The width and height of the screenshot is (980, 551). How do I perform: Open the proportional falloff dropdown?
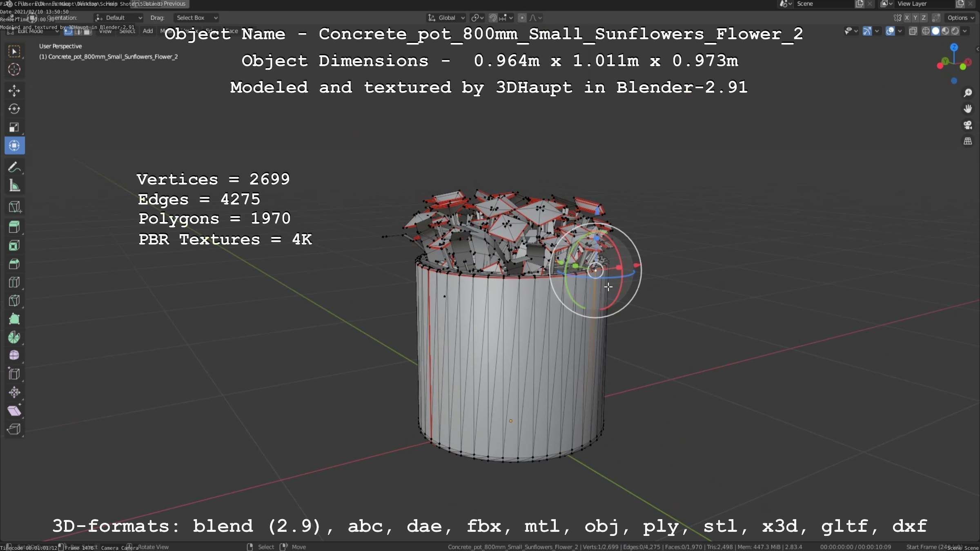coord(536,18)
